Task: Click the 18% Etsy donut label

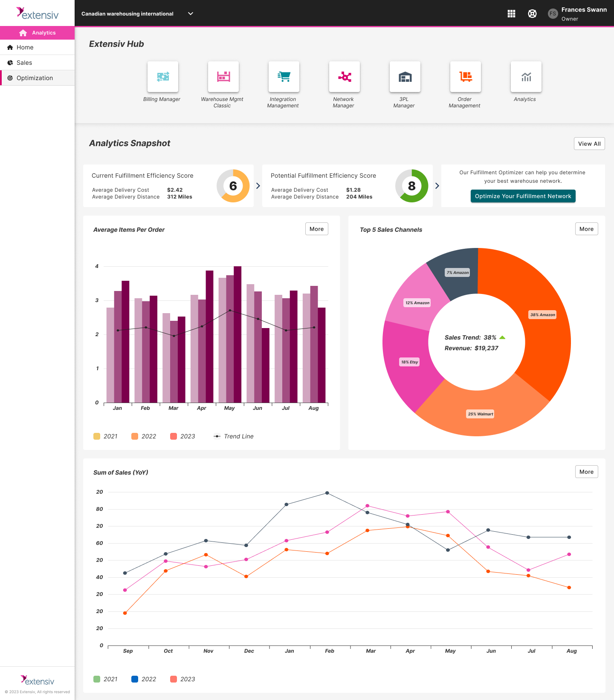Action: 409,362
